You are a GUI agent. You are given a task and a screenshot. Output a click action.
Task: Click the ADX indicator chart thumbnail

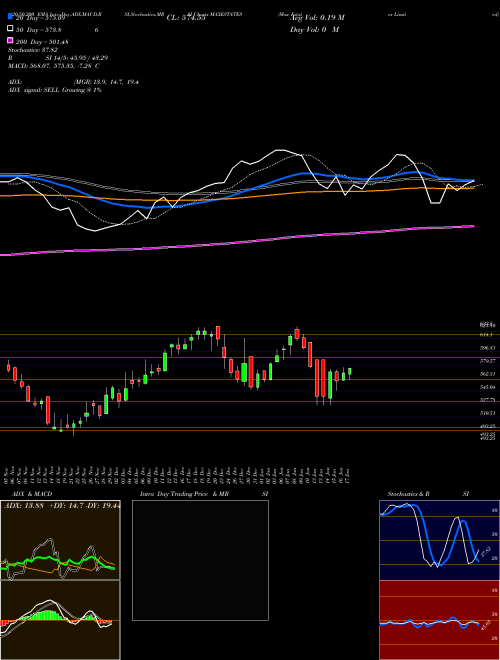pos(60,540)
